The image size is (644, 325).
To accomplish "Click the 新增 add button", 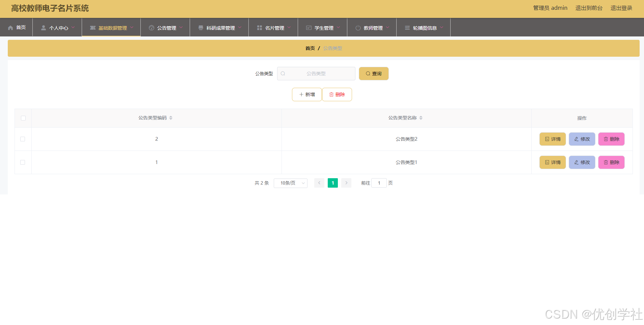I will [x=307, y=94].
